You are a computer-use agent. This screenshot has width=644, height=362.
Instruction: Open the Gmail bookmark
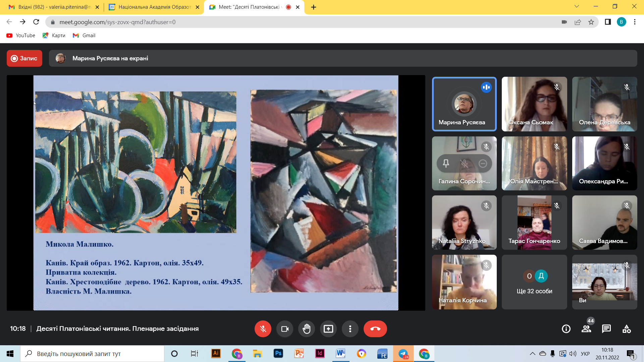click(x=84, y=36)
